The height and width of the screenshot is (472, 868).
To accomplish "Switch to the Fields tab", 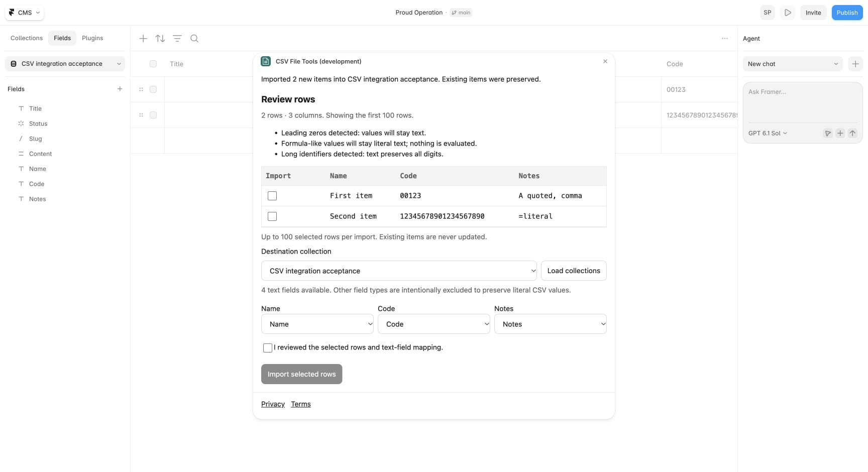I will (62, 38).
